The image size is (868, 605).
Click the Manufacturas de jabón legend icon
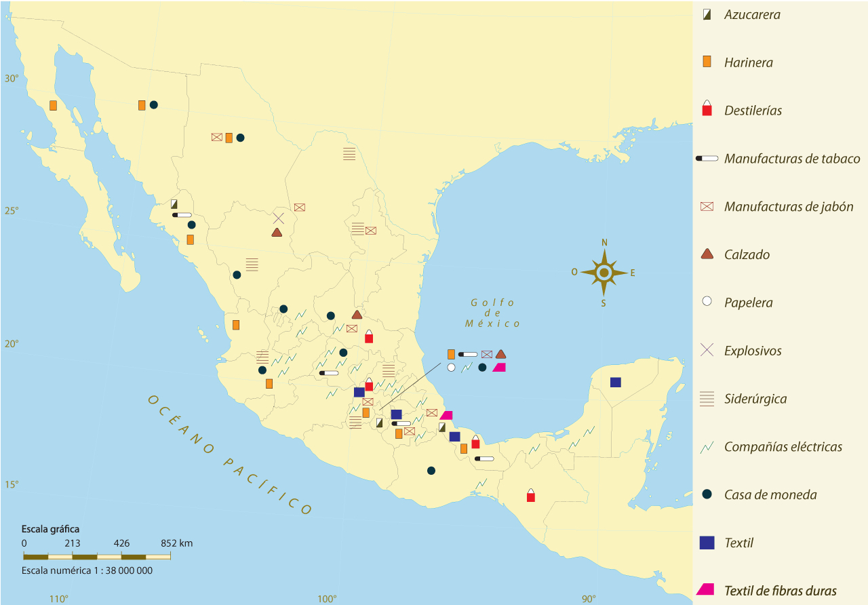707,207
